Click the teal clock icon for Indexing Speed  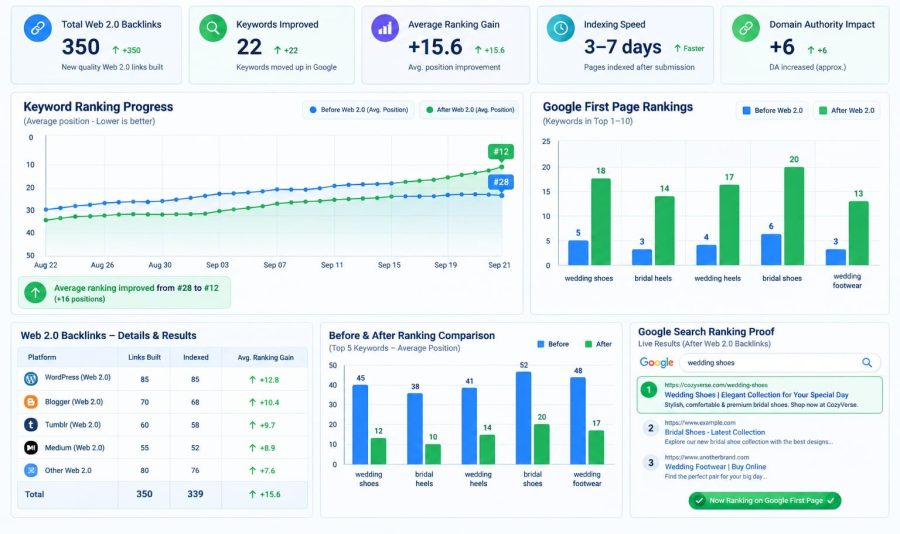561,28
